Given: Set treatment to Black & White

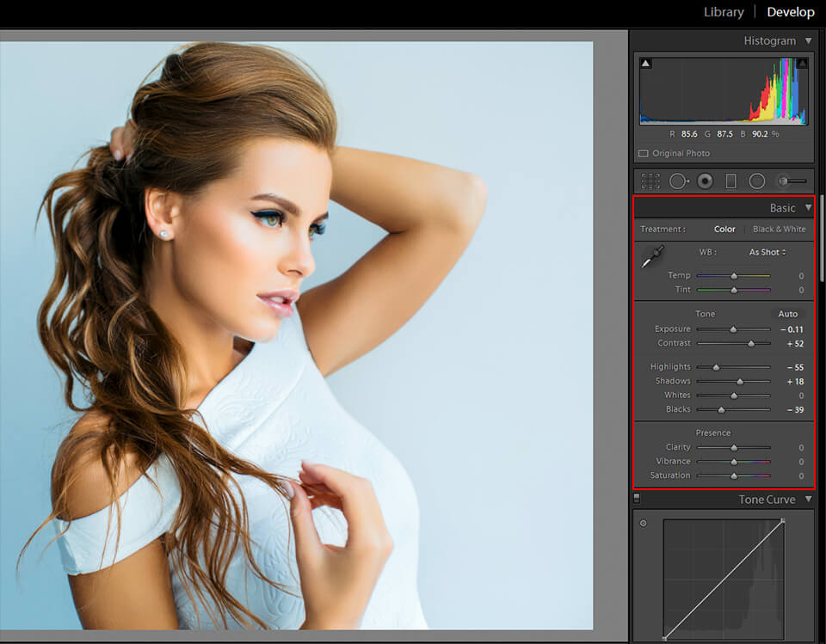Looking at the screenshot, I should pos(779,229).
